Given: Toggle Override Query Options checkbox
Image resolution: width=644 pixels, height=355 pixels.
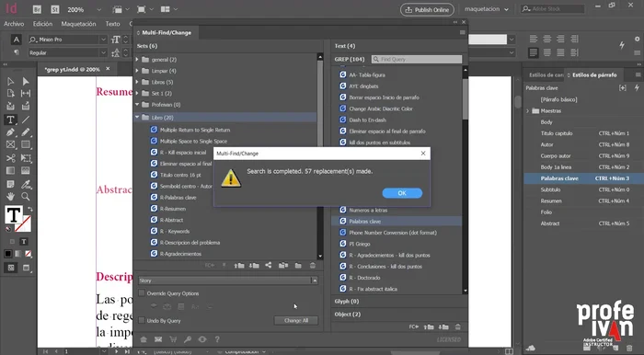Looking at the screenshot, I should coord(142,293).
